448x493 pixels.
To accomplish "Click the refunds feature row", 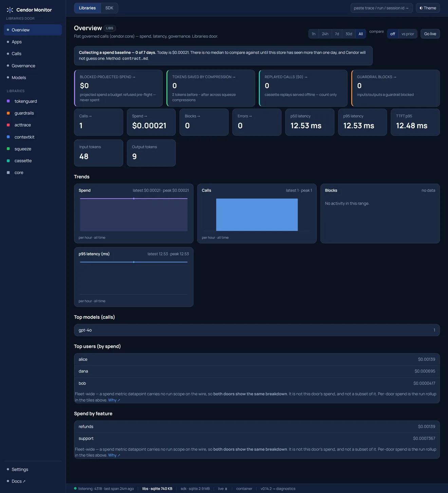I will tap(257, 426).
